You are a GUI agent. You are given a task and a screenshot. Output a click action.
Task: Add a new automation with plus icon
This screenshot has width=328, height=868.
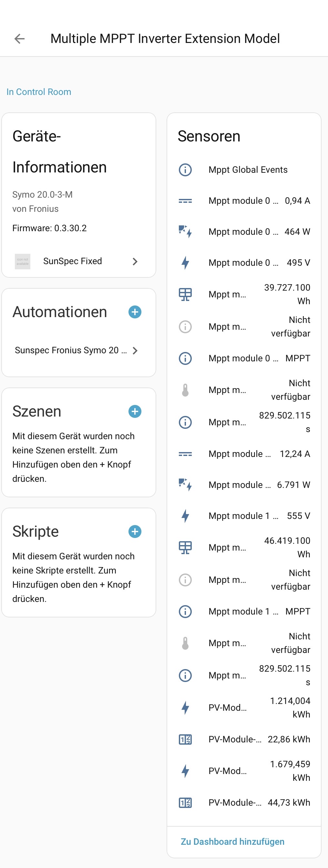135,312
